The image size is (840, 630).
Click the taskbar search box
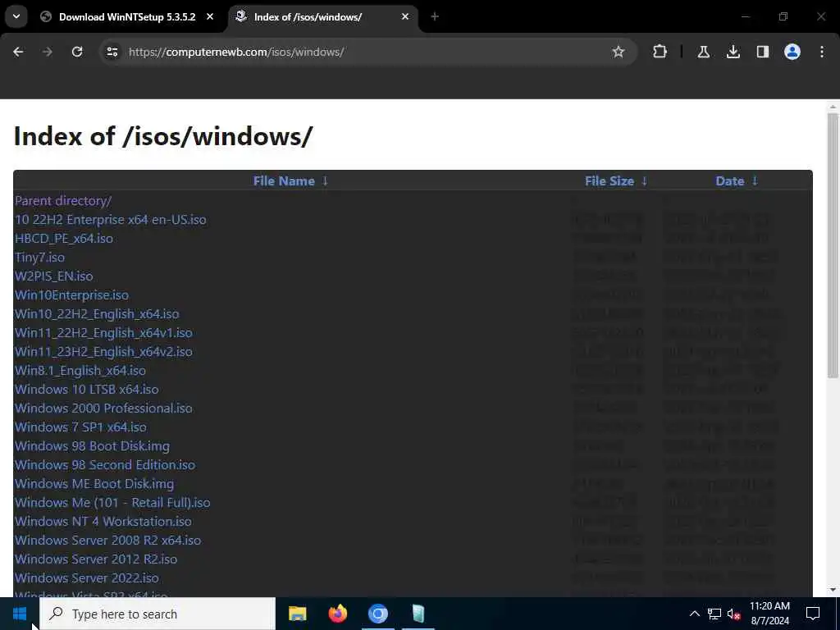(157, 614)
